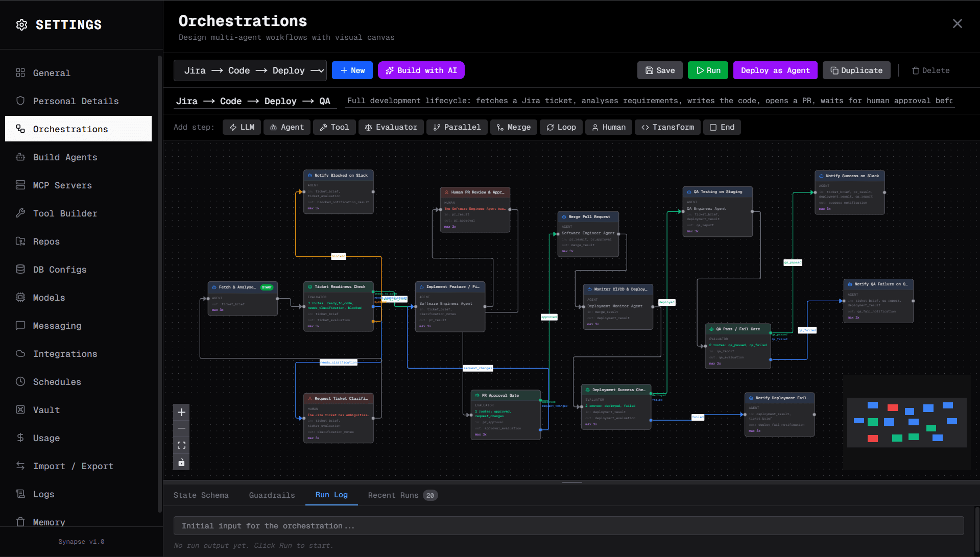Click Deploy as Agent
980x557 pixels.
click(775, 70)
